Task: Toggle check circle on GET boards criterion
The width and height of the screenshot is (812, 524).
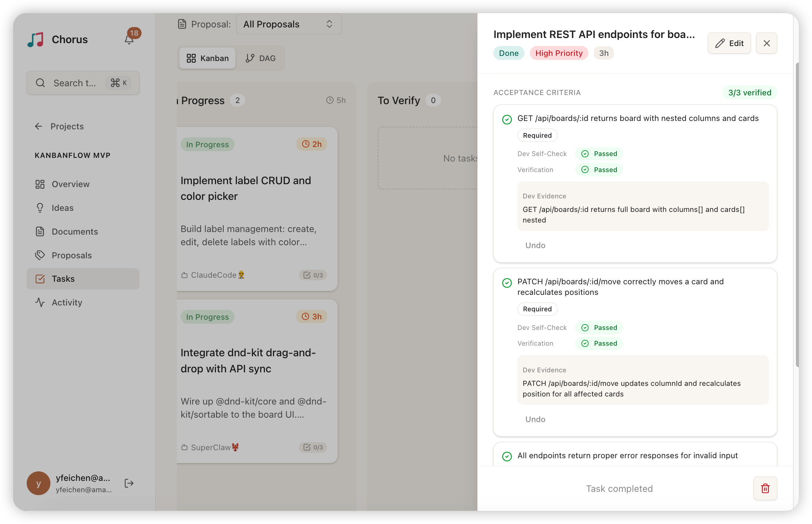Action: coord(507,119)
